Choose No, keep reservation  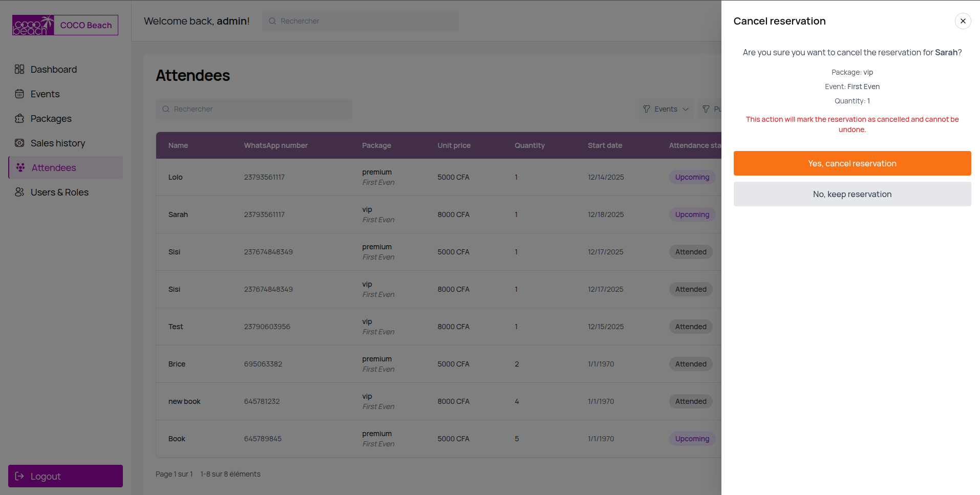point(852,194)
